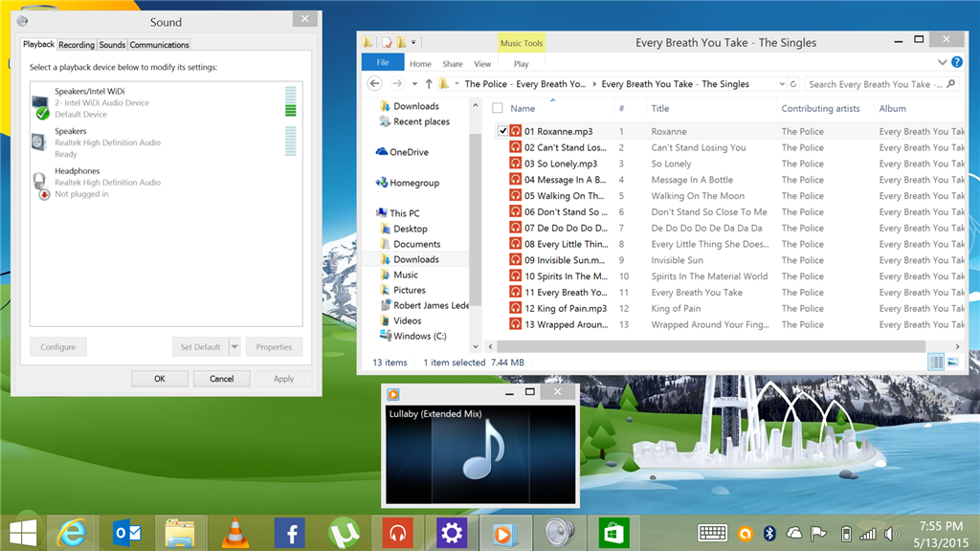980x551 pixels.
Task: Open OneDrive cloud icon in system tray
Action: pos(793,533)
